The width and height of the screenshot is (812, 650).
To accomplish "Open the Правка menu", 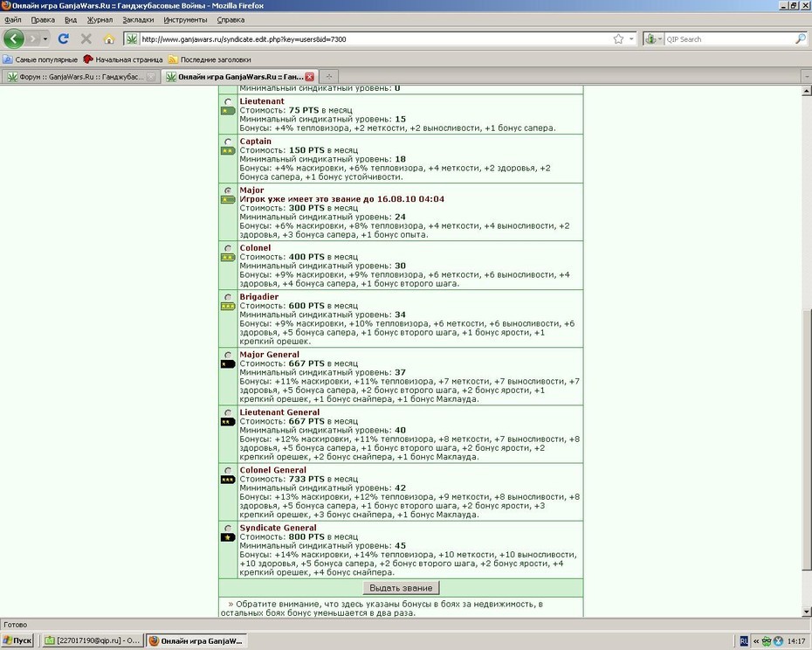I will pos(43,20).
